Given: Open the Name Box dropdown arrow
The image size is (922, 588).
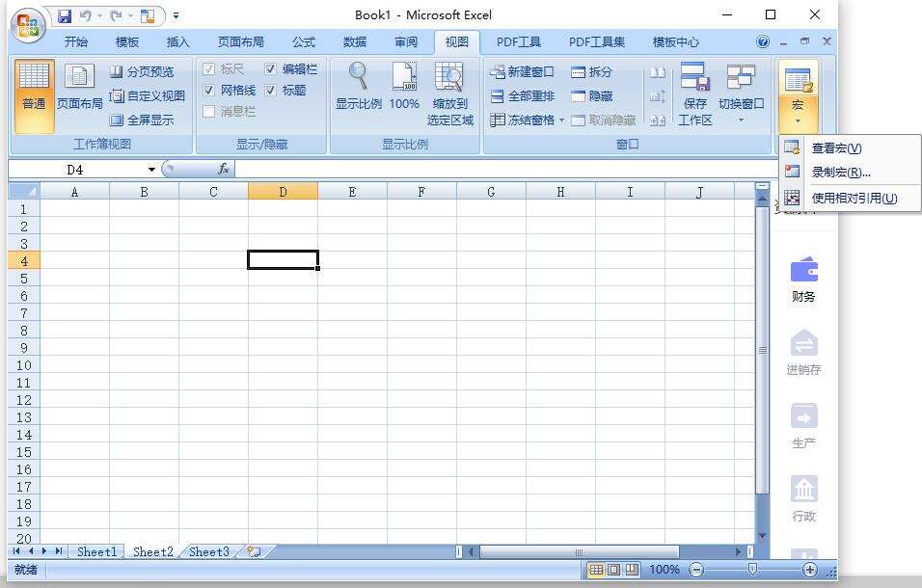Looking at the screenshot, I should (x=151, y=170).
